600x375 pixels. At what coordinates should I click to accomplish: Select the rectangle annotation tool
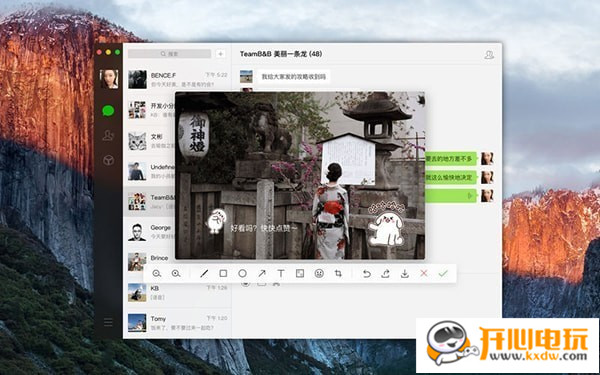click(223, 274)
